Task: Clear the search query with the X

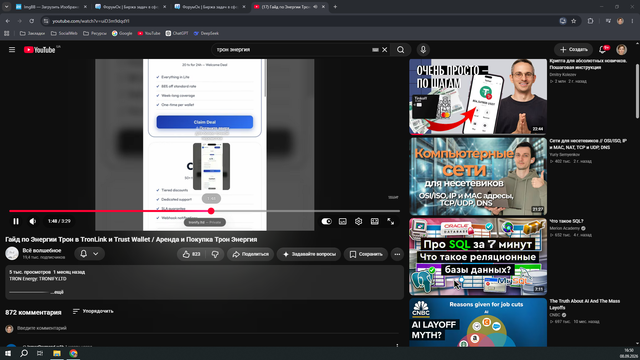Action: pos(384,50)
